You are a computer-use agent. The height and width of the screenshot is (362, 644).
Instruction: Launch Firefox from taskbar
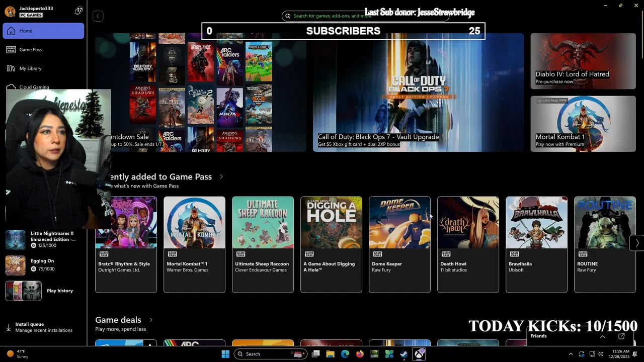point(359,354)
